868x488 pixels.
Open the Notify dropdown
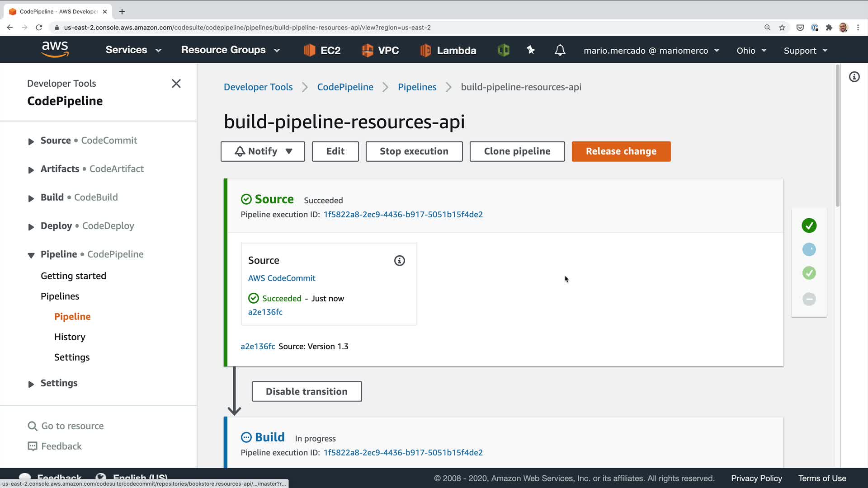(263, 151)
